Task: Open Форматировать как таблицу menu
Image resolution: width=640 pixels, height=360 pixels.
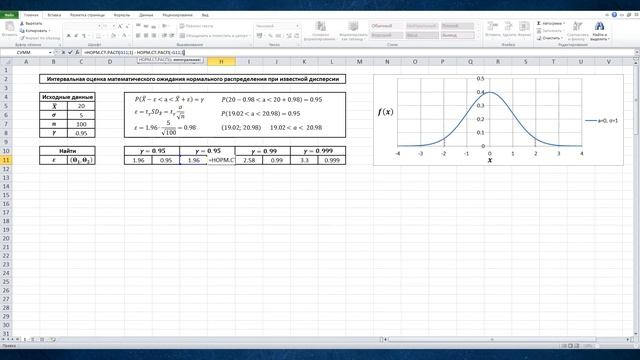Action: (353, 31)
